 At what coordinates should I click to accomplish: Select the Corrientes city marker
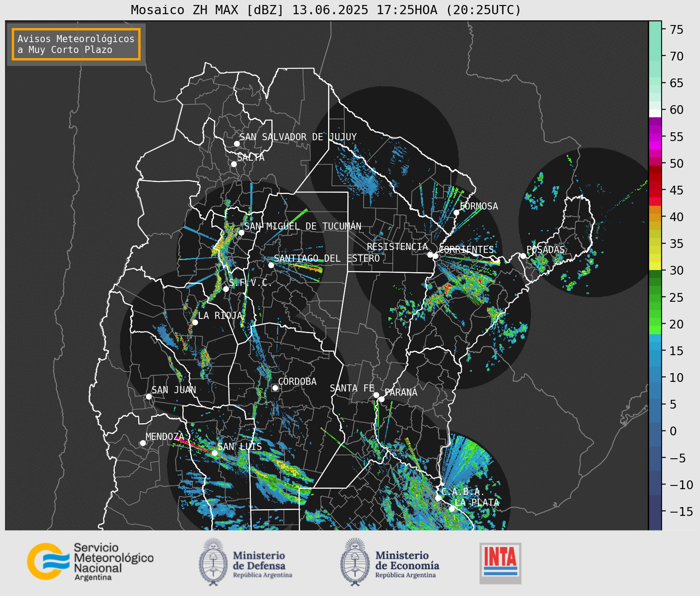(435, 256)
